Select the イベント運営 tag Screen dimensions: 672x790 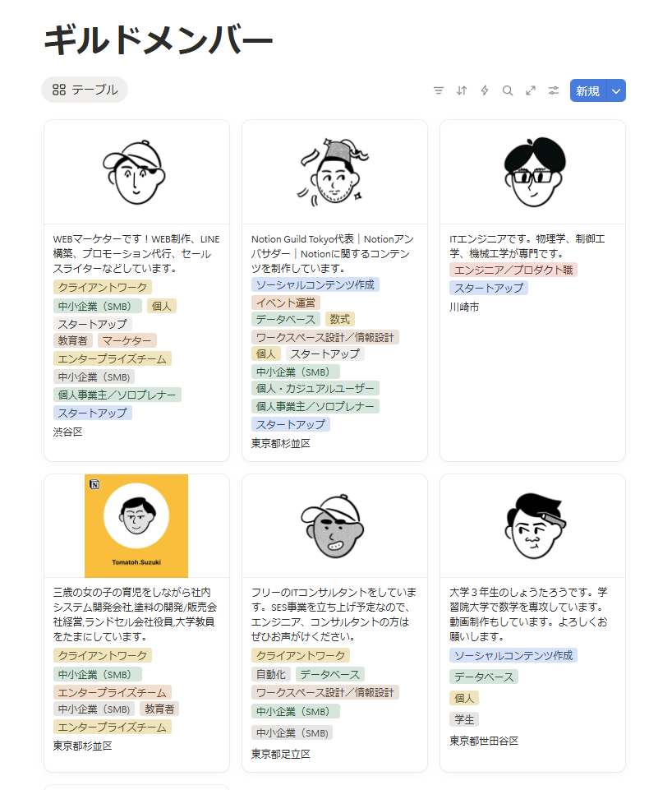[285, 303]
